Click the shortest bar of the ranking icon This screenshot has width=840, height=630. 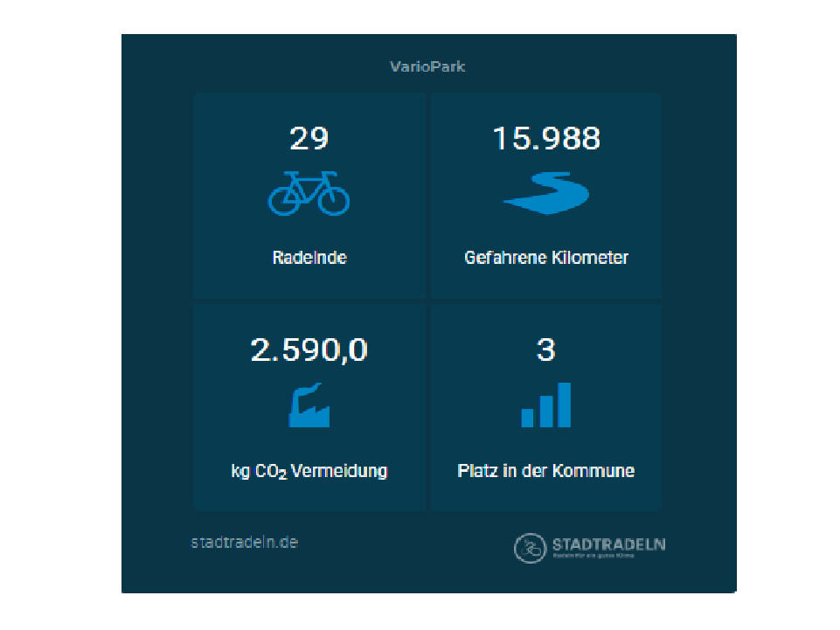pyautogui.click(x=527, y=417)
